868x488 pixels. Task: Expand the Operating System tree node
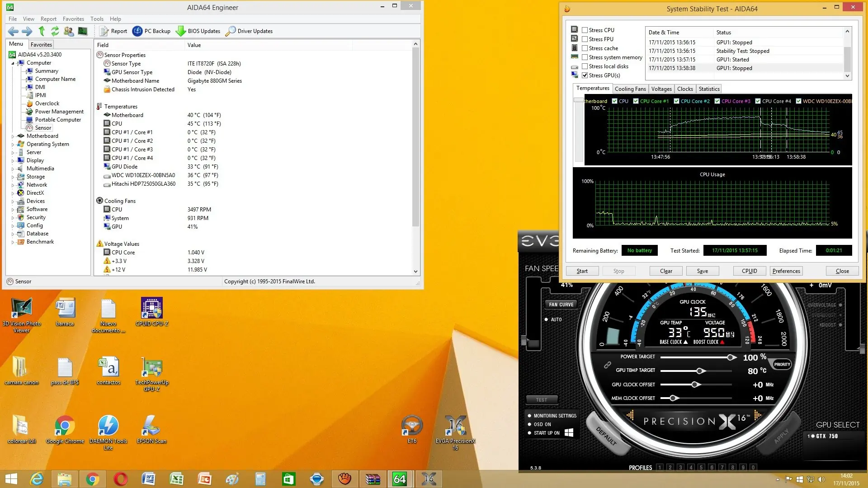point(13,144)
